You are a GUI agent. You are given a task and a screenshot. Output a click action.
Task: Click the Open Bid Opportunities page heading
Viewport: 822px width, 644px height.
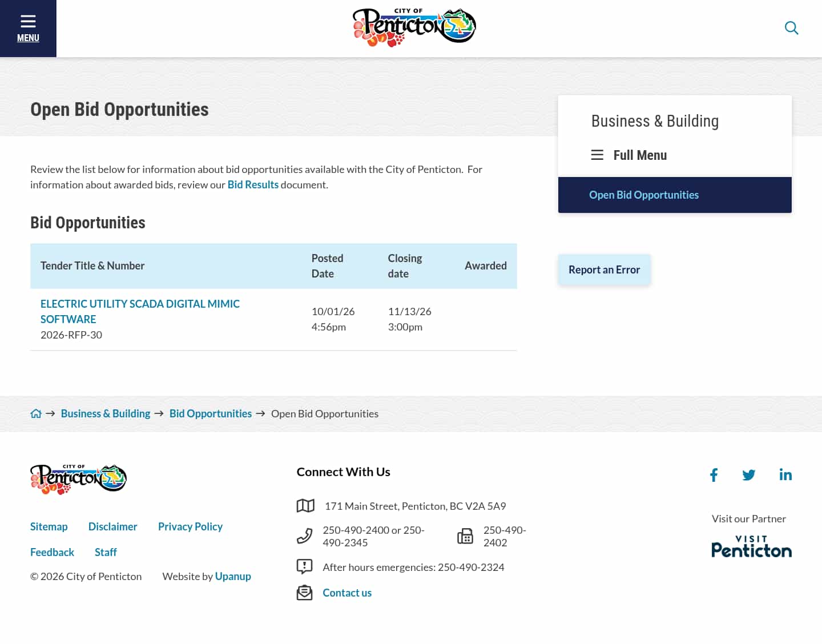(119, 109)
